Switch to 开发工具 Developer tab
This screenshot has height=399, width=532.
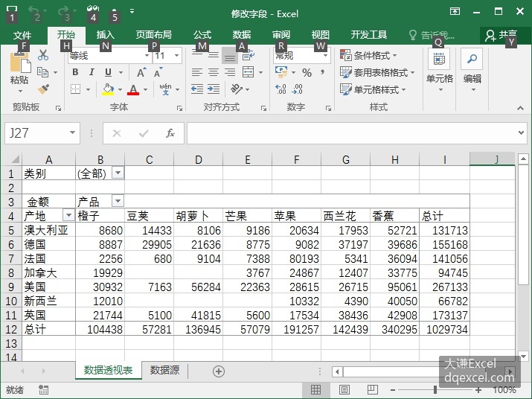pyautogui.click(x=369, y=35)
